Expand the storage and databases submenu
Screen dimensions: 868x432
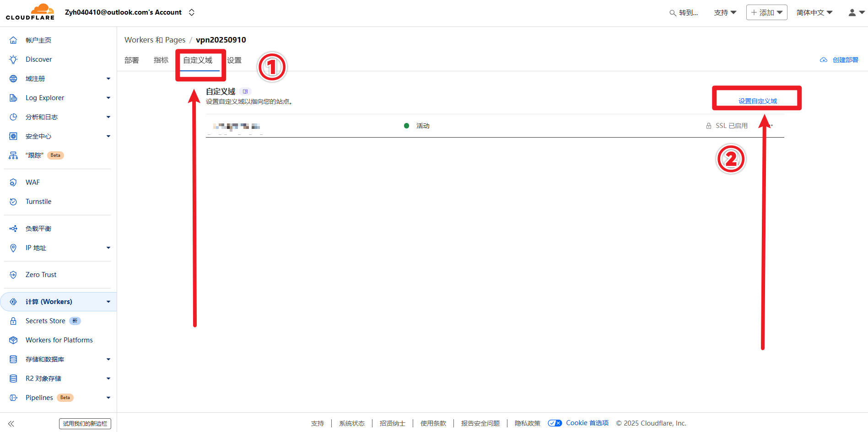pos(108,359)
